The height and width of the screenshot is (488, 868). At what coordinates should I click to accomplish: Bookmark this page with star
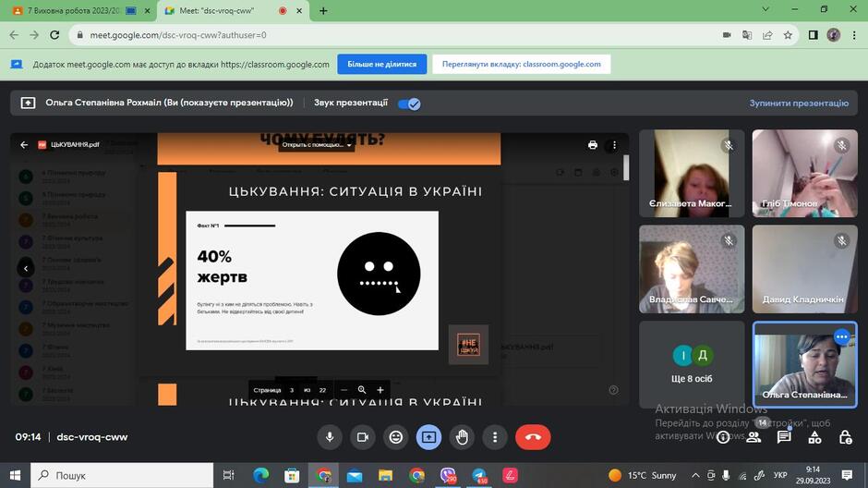point(788,35)
